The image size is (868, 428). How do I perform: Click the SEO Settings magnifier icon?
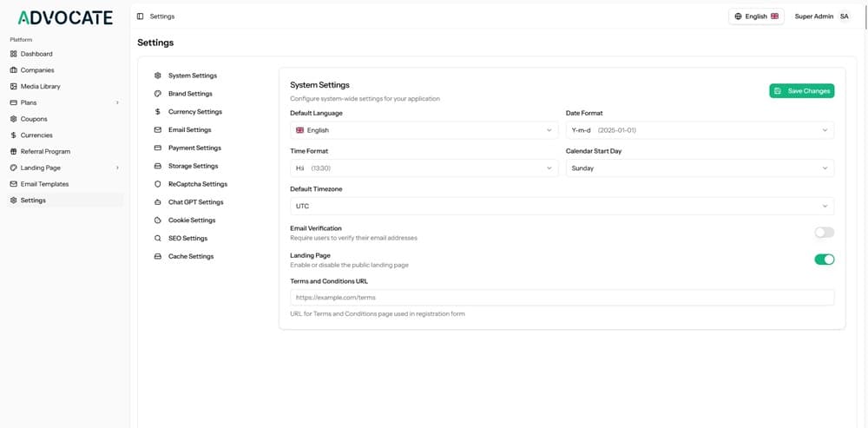158,239
